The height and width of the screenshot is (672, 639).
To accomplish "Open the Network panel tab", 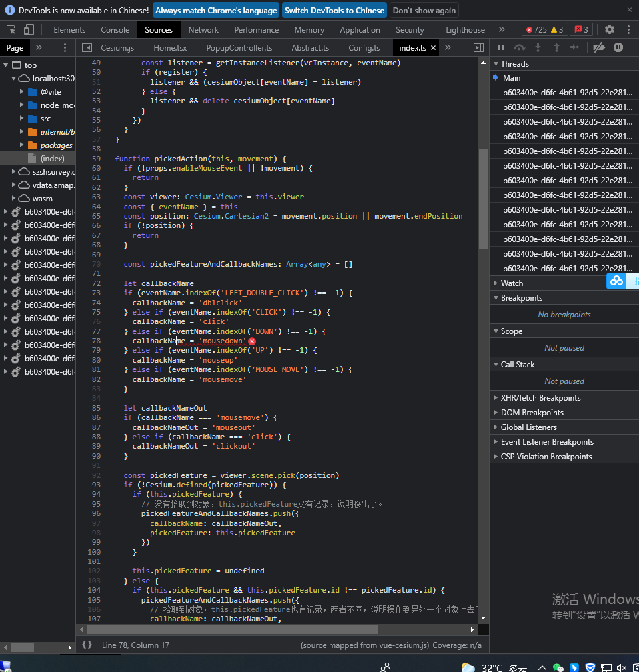I will pyautogui.click(x=203, y=29).
